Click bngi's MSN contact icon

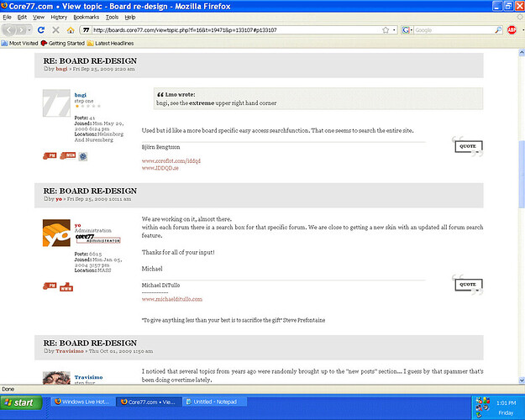68,155
